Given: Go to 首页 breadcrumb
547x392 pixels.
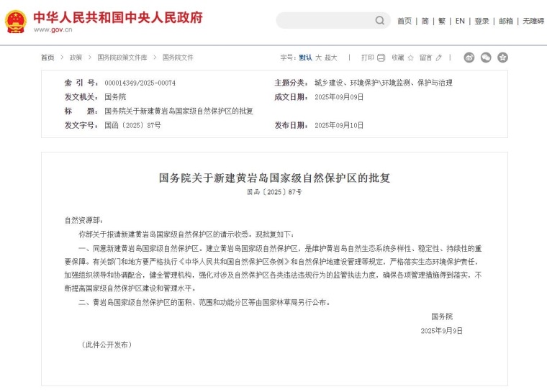Looking at the screenshot, I should 48,58.
